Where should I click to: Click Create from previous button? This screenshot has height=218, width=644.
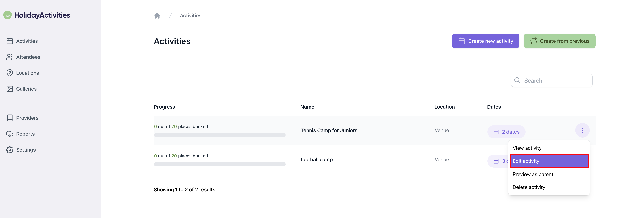point(559,41)
